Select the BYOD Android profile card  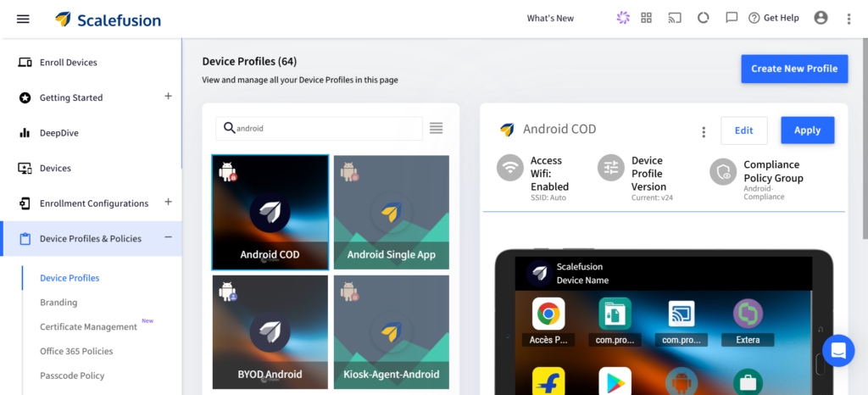click(270, 332)
